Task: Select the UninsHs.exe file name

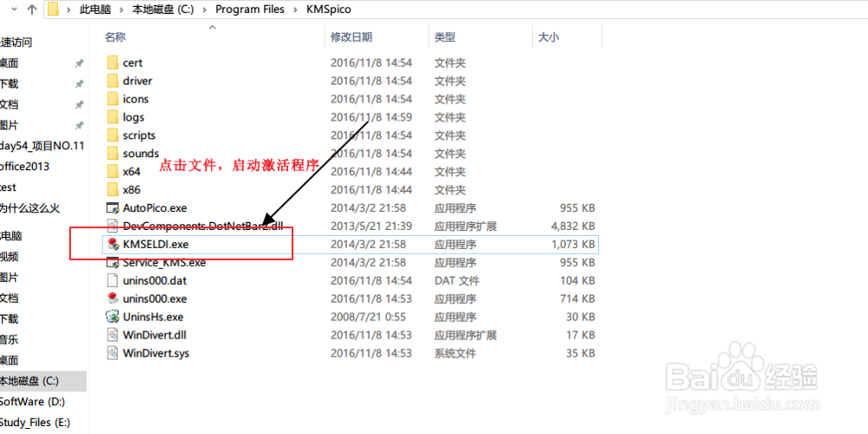Action: pyautogui.click(x=154, y=317)
